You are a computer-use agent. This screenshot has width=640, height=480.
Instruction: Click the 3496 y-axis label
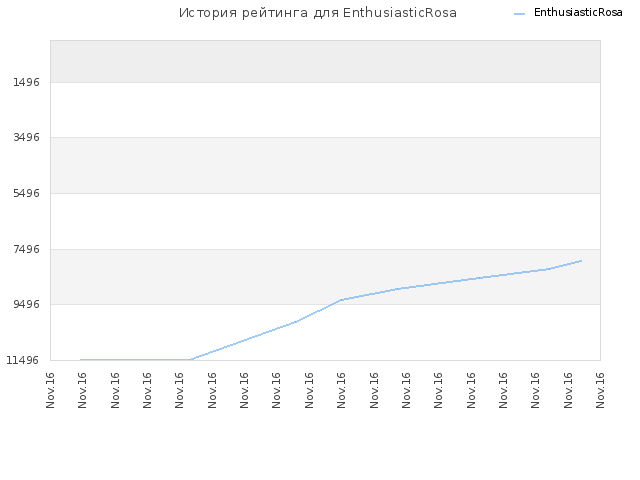point(27,137)
